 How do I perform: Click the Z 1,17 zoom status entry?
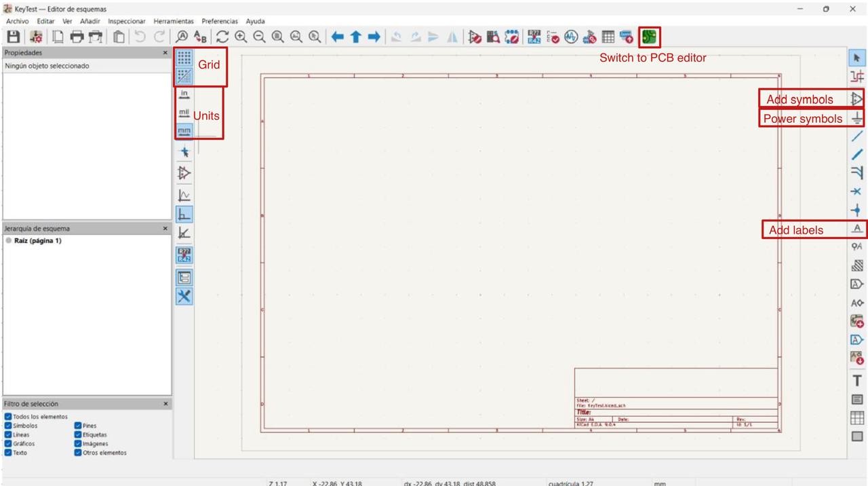point(278,483)
